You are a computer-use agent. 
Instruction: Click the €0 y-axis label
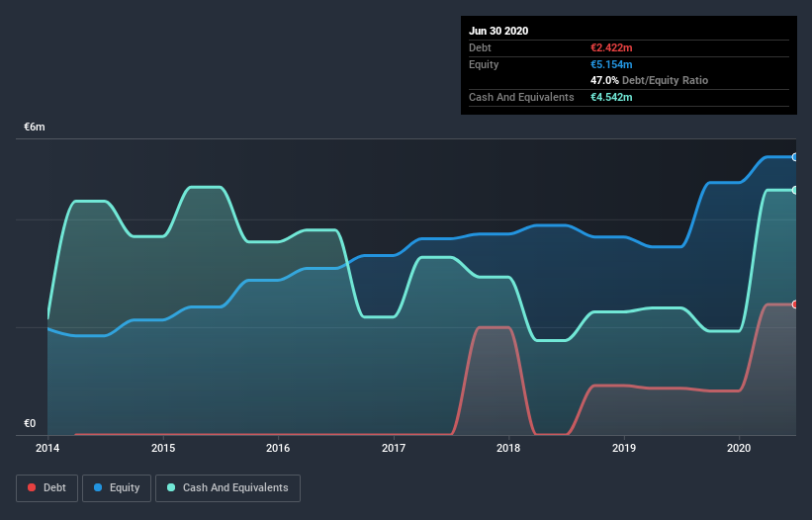pyautogui.click(x=30, y=423)
